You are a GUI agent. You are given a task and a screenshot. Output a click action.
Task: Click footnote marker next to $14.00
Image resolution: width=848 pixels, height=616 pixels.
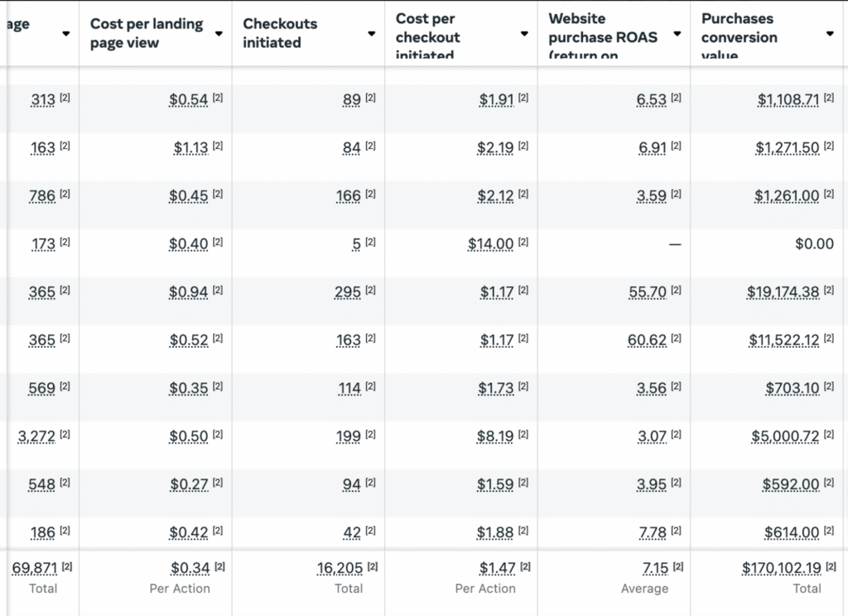click(x=523, y=243)
